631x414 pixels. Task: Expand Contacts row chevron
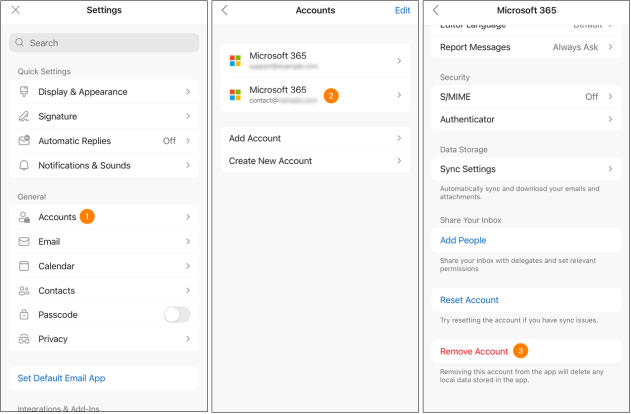click(x=188, y=290)
